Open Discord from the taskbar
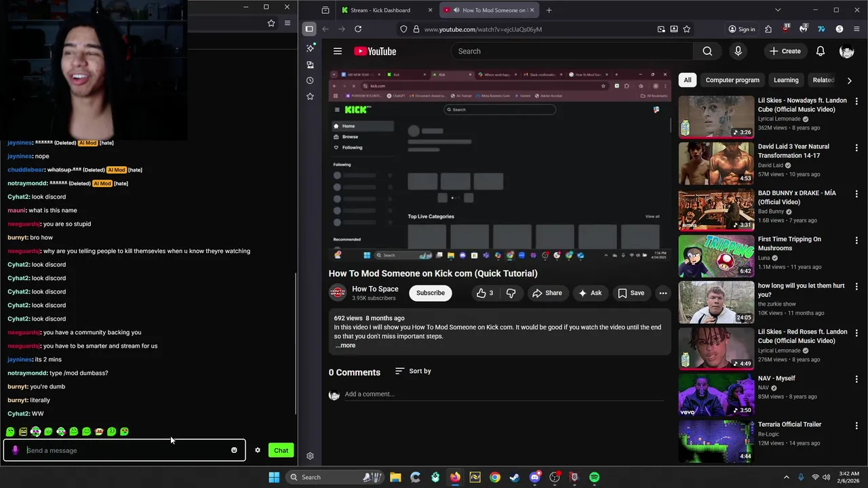 tap(534, 477)
